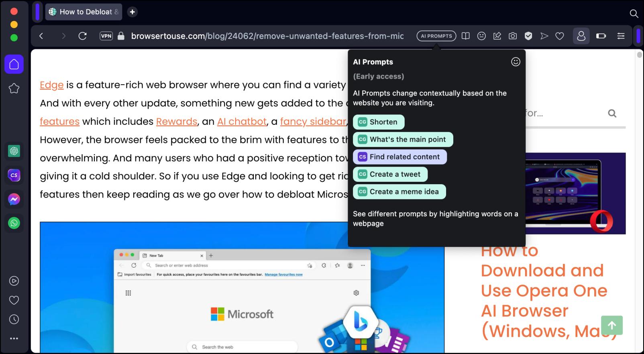This screenshot has height=354, width=644.
Task: Toggle the VPN badge in address bar
Action: (x=106, y=36)
